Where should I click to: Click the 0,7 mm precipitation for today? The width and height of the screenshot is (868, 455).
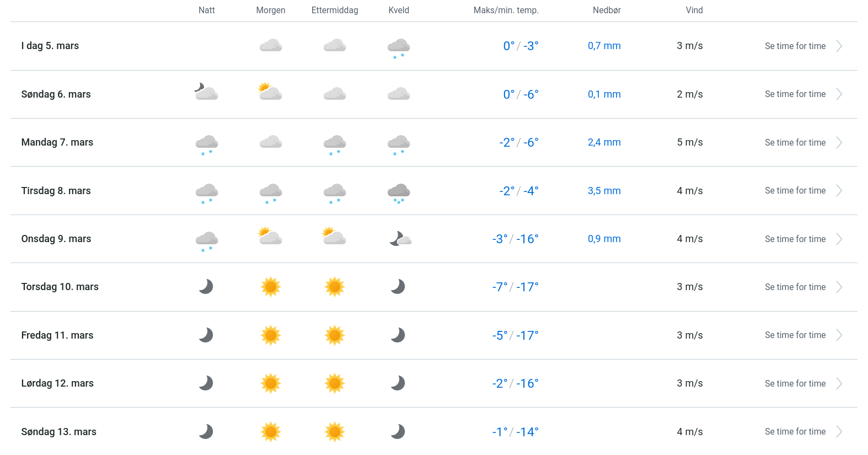pyautogui.click(x=604, y=46)
